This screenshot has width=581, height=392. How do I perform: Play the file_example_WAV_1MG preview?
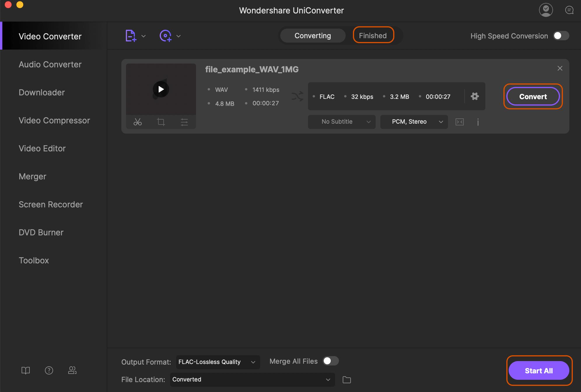[x=160, y=89]
